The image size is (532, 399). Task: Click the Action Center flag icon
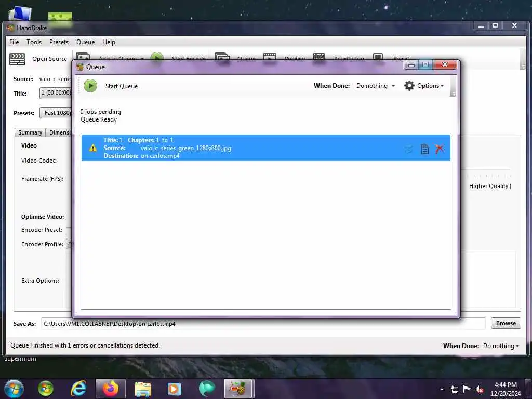pyautogui.click(x=467, y=389)
